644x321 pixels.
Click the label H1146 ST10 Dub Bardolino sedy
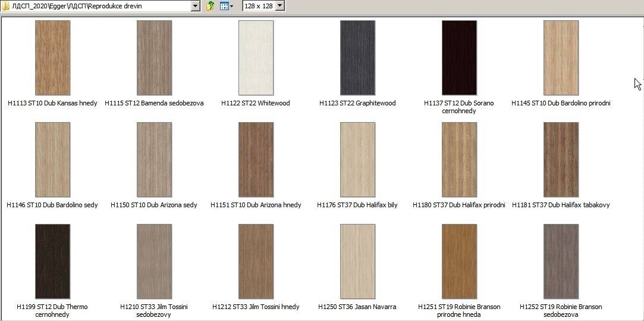(x=52, y=205)
